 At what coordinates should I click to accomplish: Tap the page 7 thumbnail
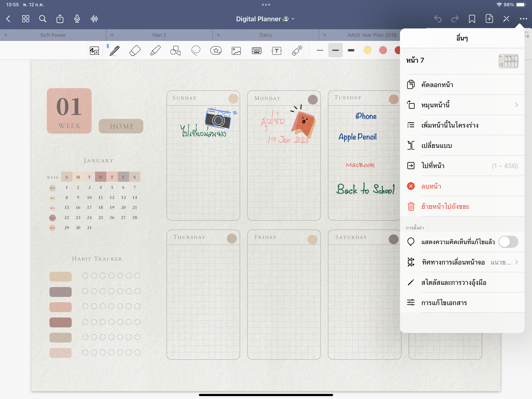coord(508,61)
